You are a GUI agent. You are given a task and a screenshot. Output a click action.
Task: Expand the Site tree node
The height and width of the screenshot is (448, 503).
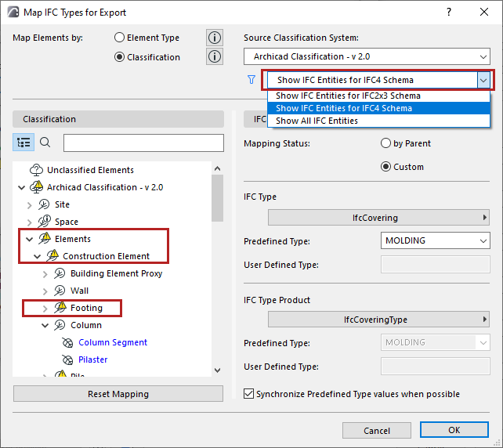[x=30, y=205]
